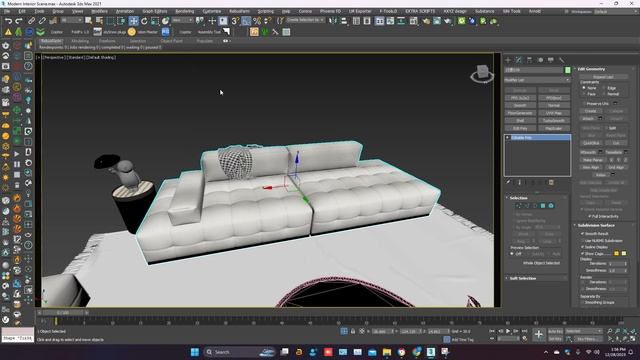640x360 pixels.
Task: Activate the Select and Move tool
Action: (133, 21)
